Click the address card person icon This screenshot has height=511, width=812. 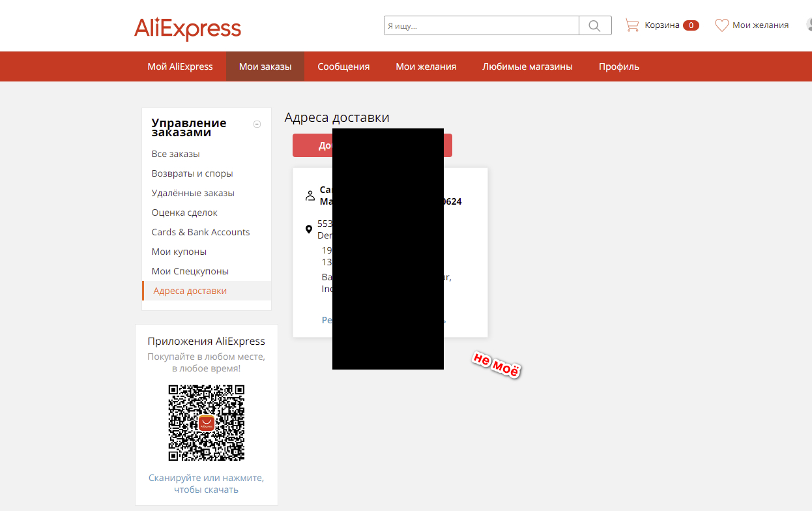click(x=310, y=196)
